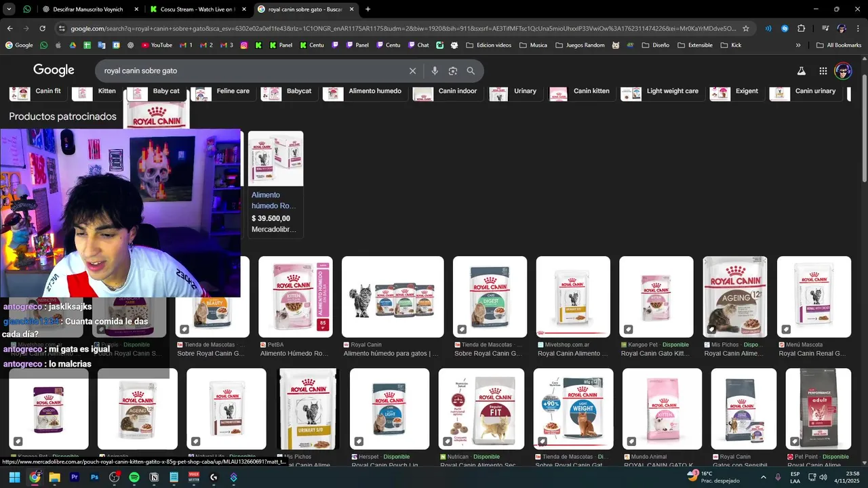Open the Windows Start menu

point(14,477)
